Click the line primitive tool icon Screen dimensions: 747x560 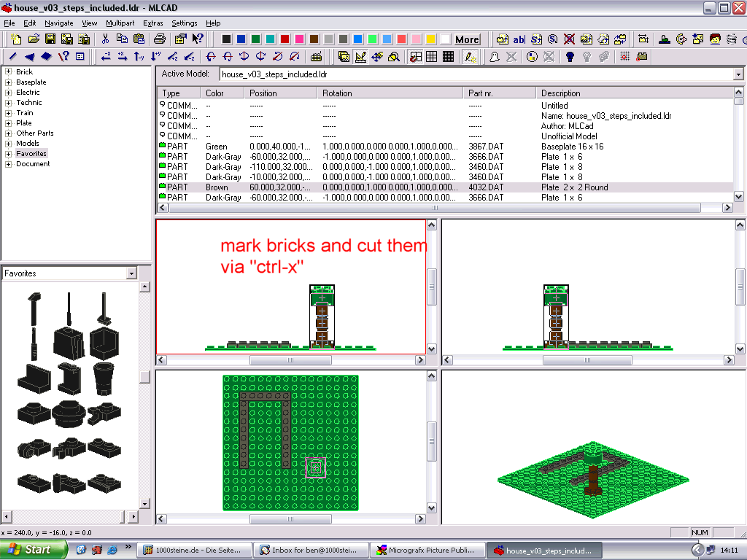[13, 57]
